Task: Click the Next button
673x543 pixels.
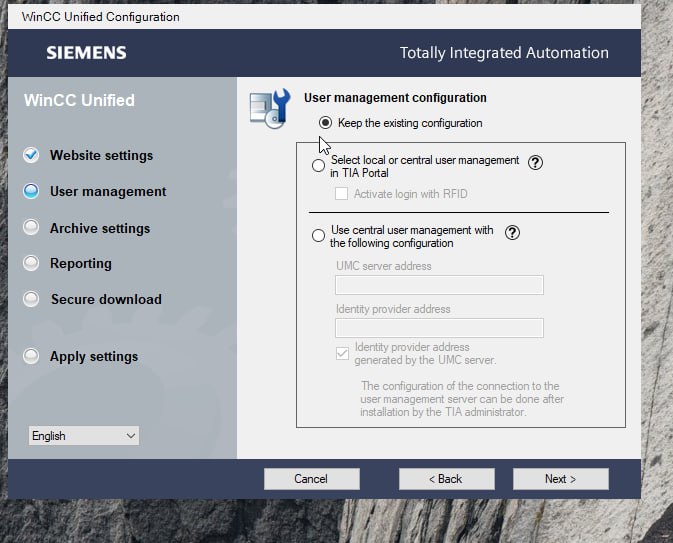Action: [561, 479]
